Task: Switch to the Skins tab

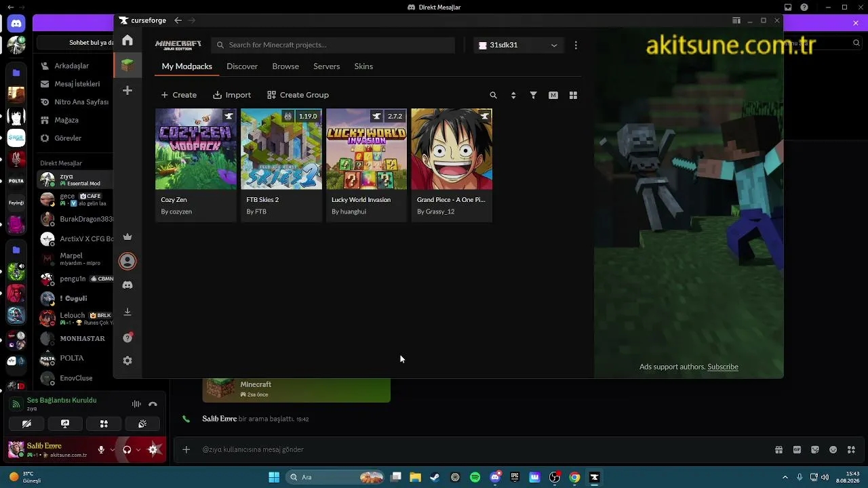Action: [x=363, y=66]
